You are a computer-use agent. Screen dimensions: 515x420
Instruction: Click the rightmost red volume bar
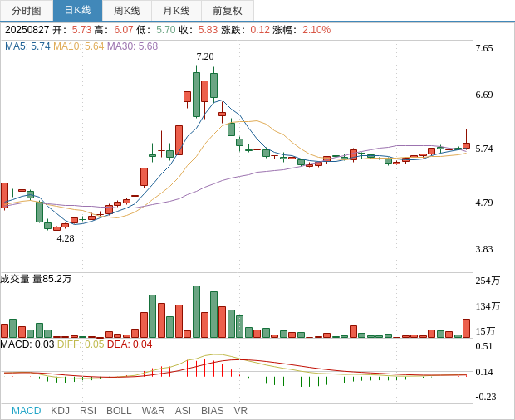[x=466, y=328]
